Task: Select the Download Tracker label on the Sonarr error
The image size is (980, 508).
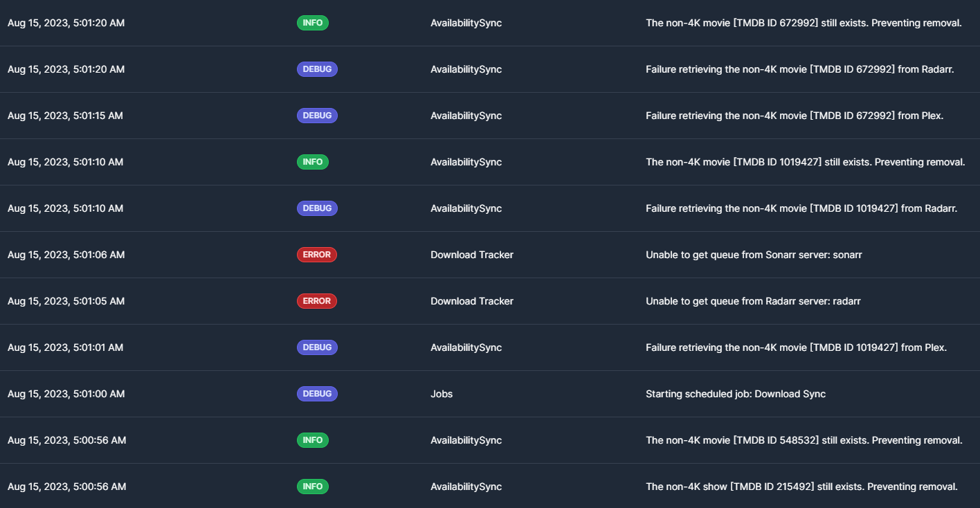Action: (472, 254)
